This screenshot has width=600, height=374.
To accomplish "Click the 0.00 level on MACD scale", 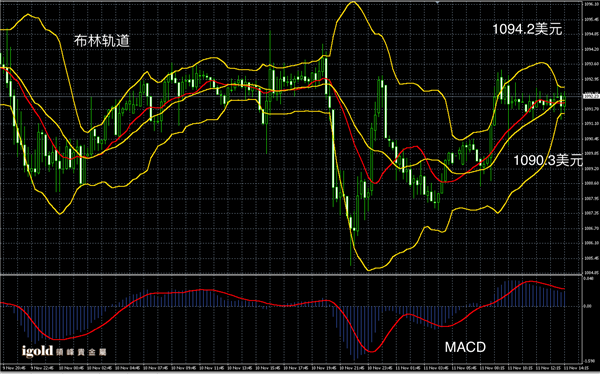I will pos(589,306).
